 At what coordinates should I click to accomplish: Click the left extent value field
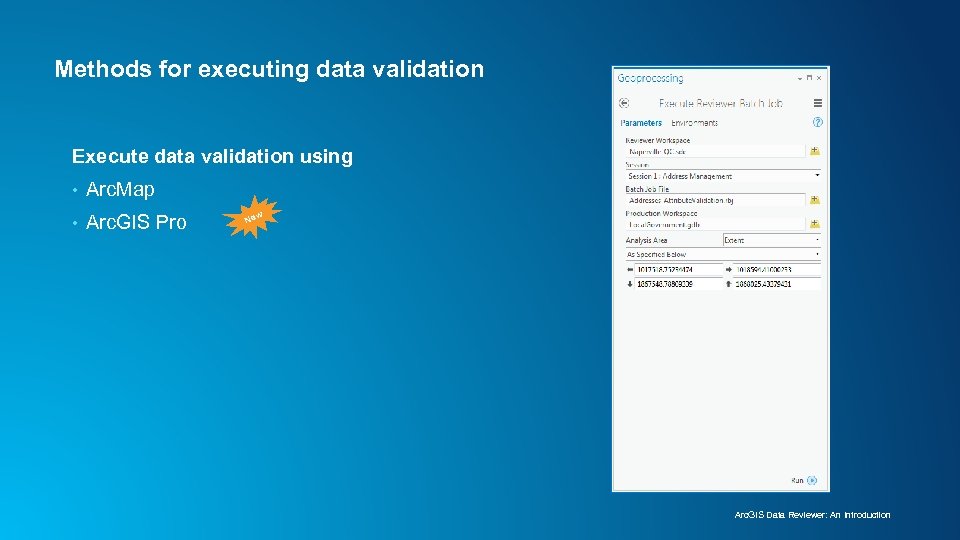coord(678,269)
